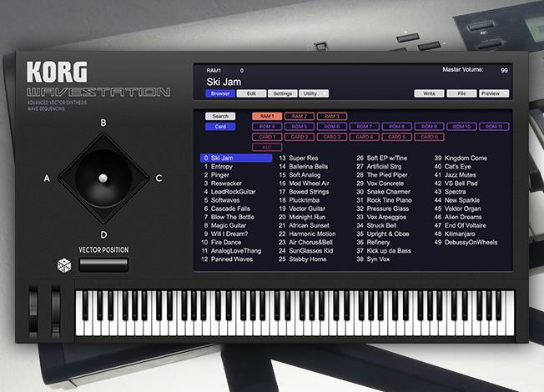
Task: Open the Utility dropdown
Action: tap(314, 93)
